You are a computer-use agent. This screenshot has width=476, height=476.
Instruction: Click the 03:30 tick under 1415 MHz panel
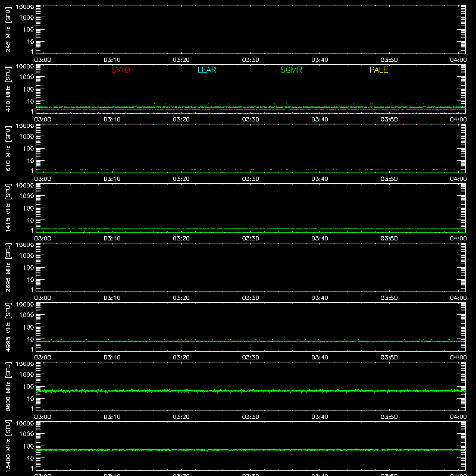(x=250, y=239)
